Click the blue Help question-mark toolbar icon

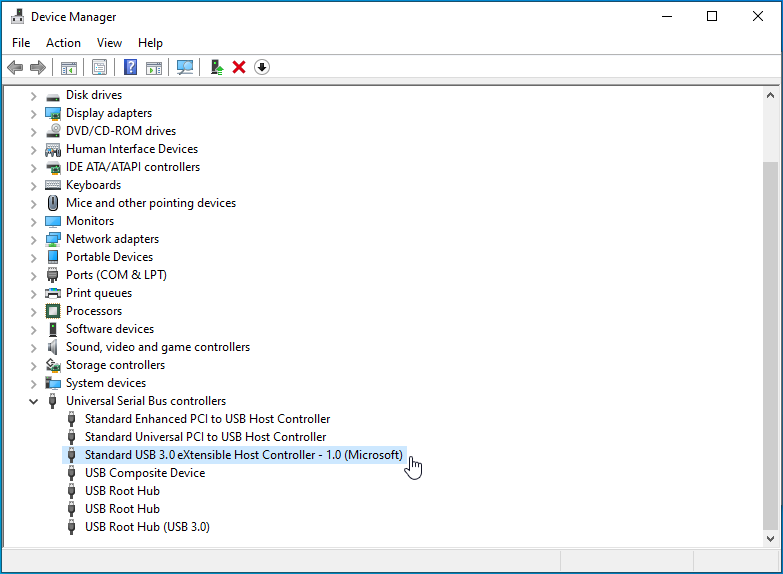pyautogui.click(x=130, y=67)
